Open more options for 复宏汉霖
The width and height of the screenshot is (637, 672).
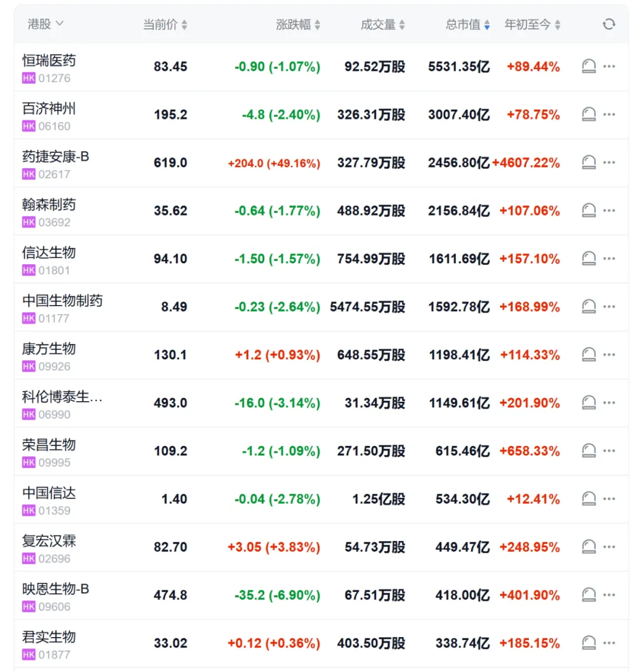click(x=609, y=547)
